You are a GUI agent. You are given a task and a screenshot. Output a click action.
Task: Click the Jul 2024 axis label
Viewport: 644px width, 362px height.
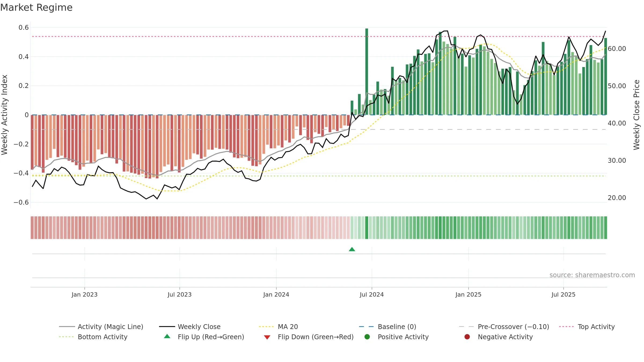(372, 294)
